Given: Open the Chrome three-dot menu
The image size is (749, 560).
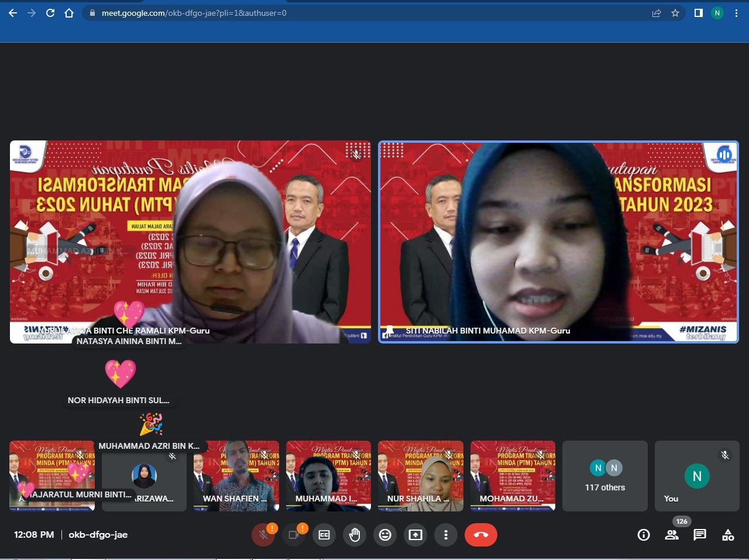Looking at the screenshot, I should point(736,13).
